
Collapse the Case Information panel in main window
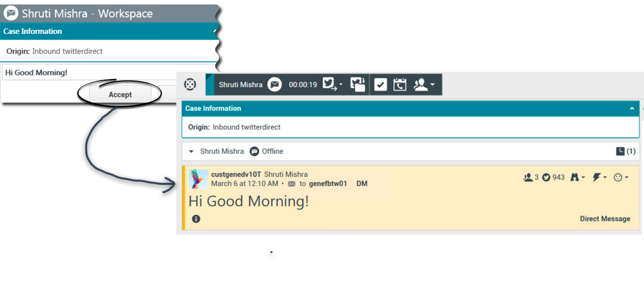pos(632,108)
